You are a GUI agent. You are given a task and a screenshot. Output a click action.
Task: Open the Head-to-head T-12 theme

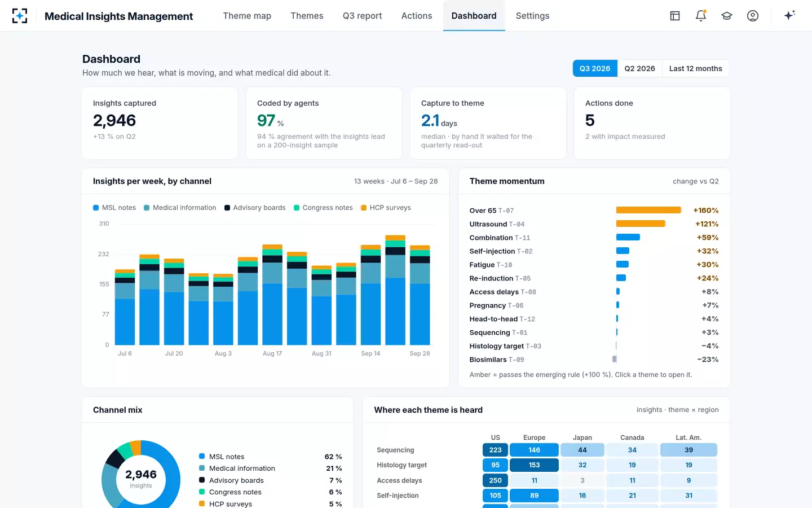pos(594,319)
